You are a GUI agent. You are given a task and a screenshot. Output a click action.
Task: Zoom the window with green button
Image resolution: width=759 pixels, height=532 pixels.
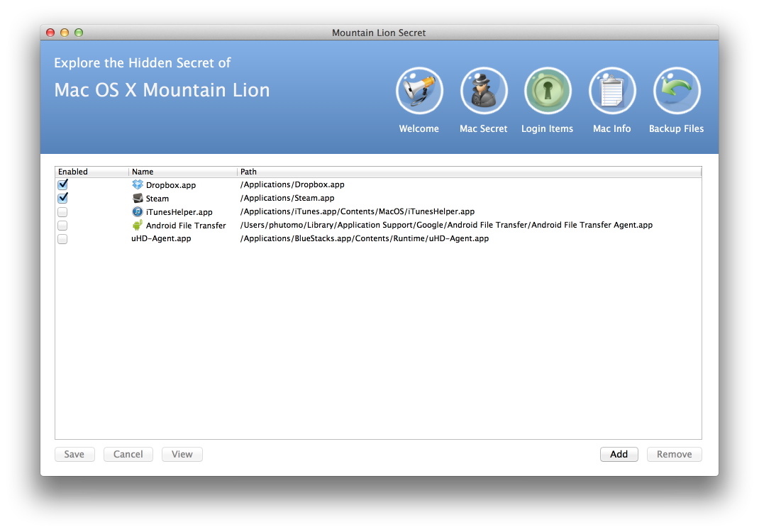[79, 33]
